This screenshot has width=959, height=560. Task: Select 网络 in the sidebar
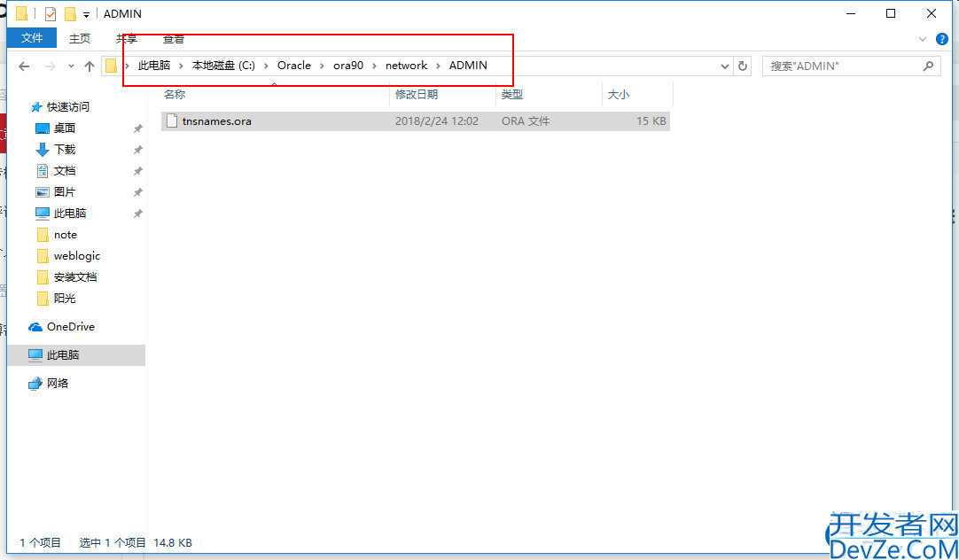click(x=58, y=384)
